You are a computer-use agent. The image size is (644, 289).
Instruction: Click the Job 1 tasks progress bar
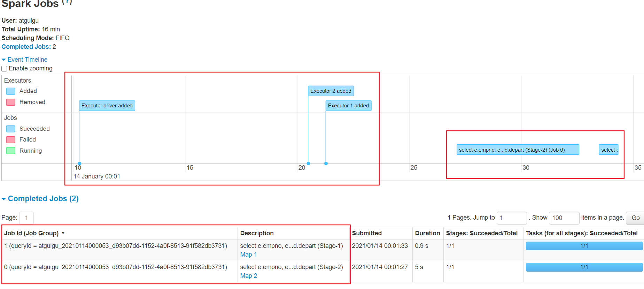click(x=584, y=246)
